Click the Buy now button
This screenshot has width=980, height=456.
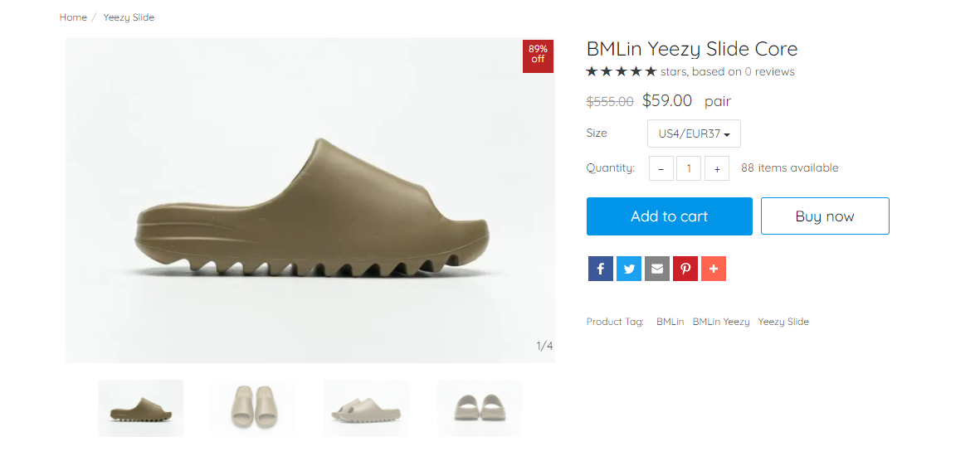tap(825, 216)
